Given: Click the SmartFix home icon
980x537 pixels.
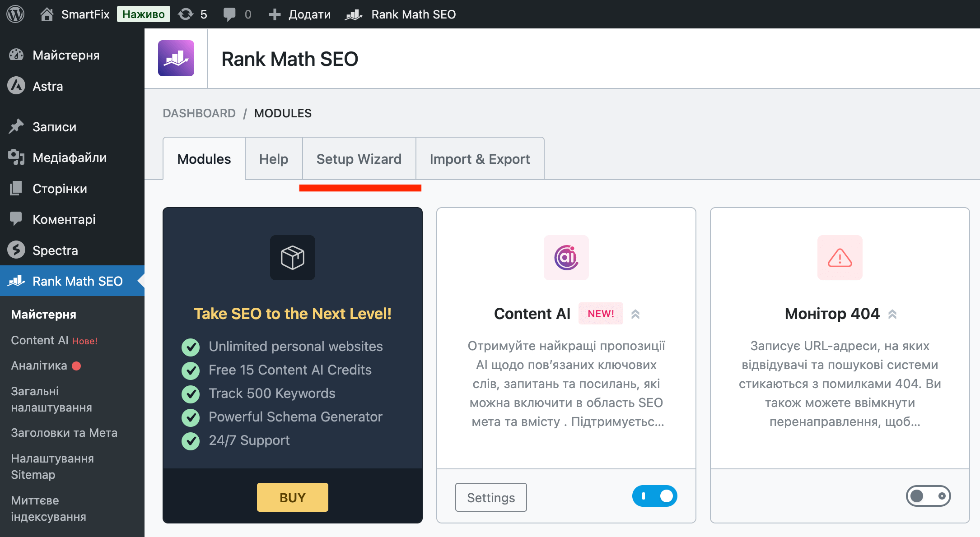Looking at the screenshot, I should [47, 14].
